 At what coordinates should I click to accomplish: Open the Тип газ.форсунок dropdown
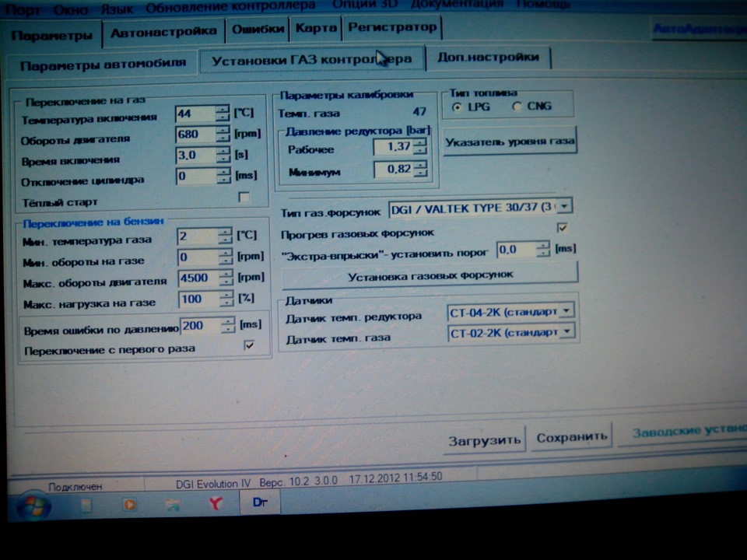[x=564, y=206]
